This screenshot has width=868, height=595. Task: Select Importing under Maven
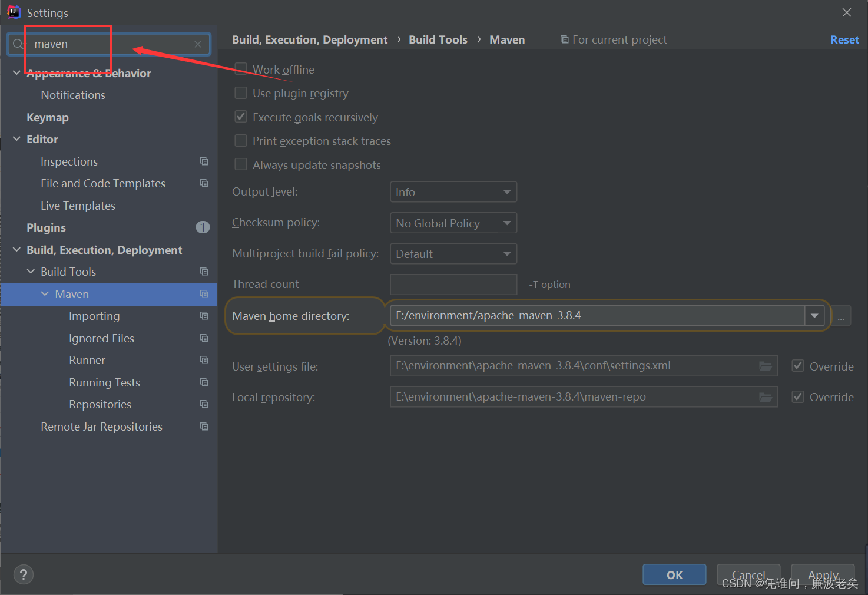click(x=94, y=316)
